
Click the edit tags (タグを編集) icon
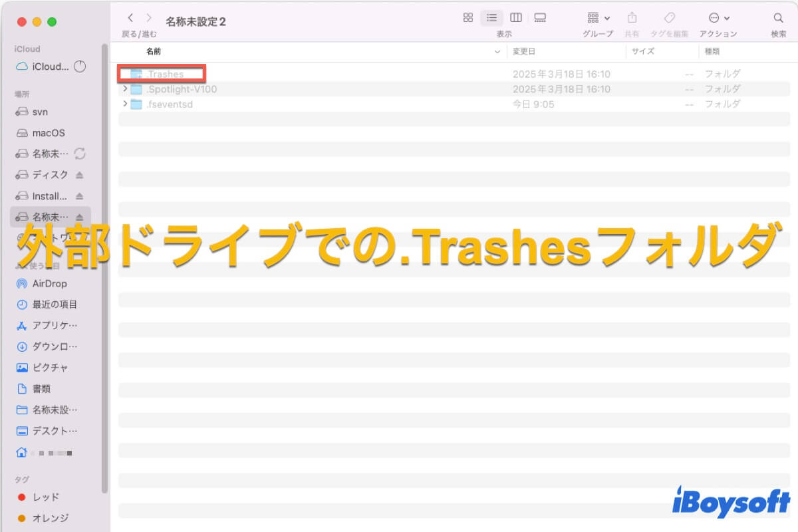click(670, 18)
